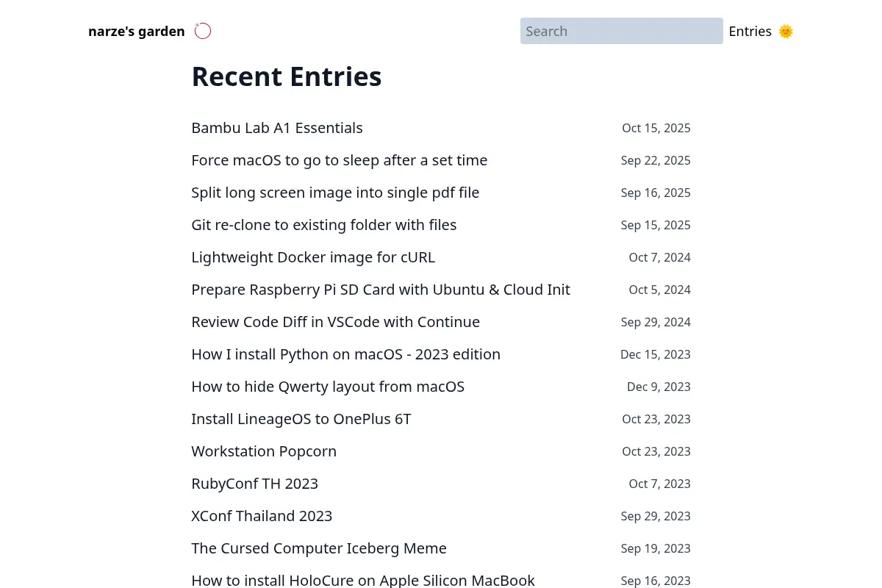
Task: Open How to hide Qwerty layout entry
Action: pos(328,387)
